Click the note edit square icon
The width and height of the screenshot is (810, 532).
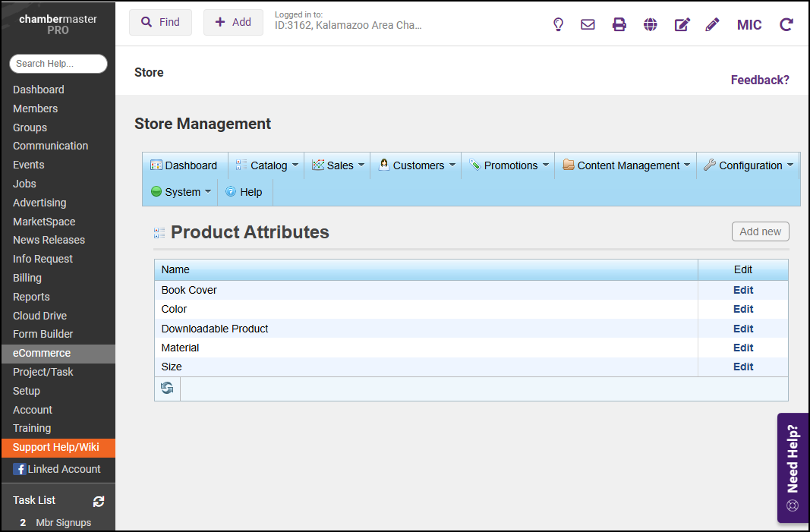pyautogui.click(x=682, y=24)
